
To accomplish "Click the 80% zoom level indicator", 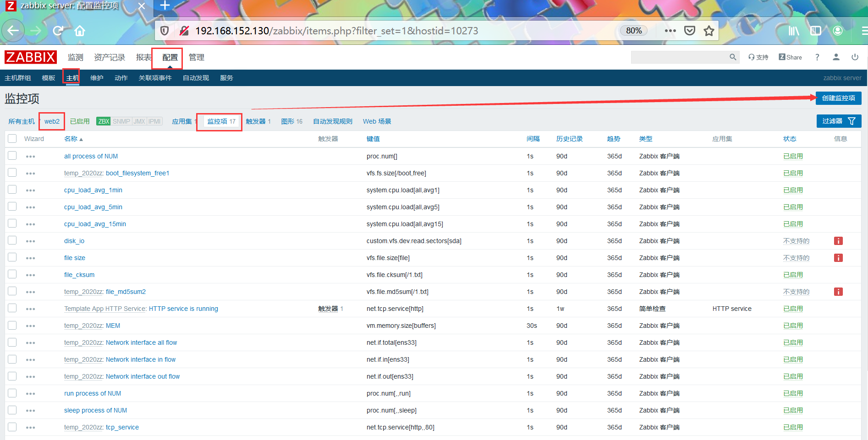I will (634, 31).
